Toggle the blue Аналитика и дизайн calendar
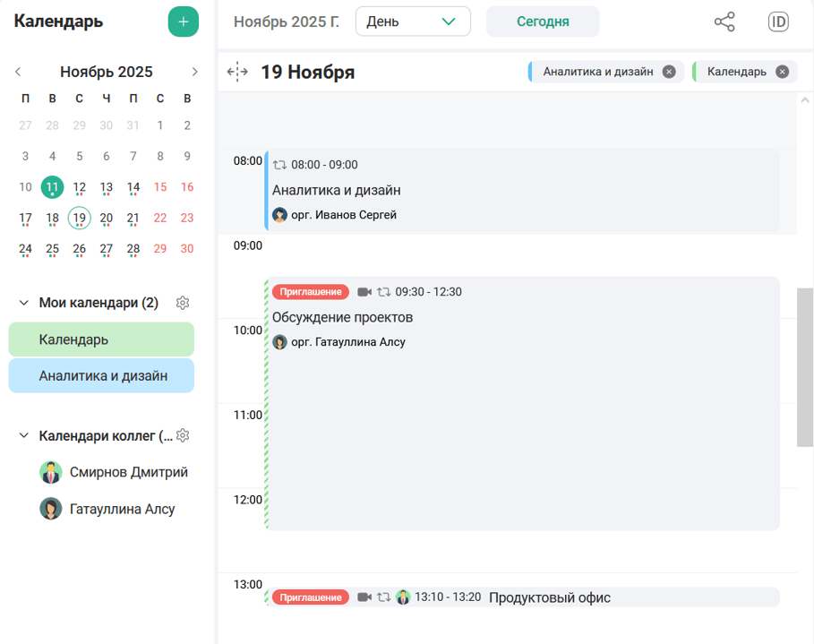The width and height of the screenshot is (814, 644). point(101,376)
